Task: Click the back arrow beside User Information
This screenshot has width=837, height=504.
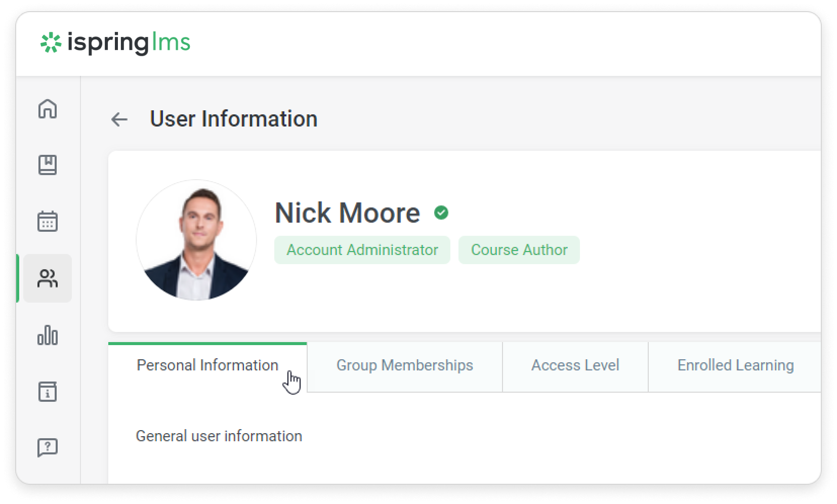Action: 119,119
